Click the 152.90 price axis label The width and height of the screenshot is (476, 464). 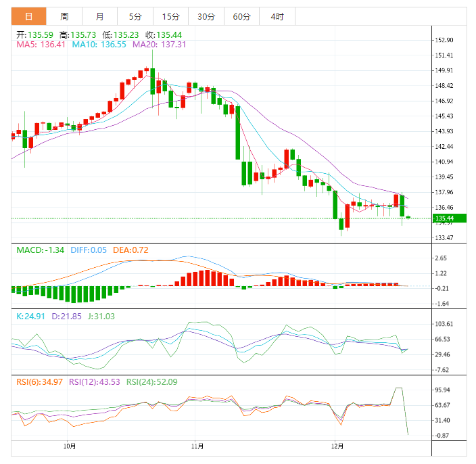[x=444, y=40]
